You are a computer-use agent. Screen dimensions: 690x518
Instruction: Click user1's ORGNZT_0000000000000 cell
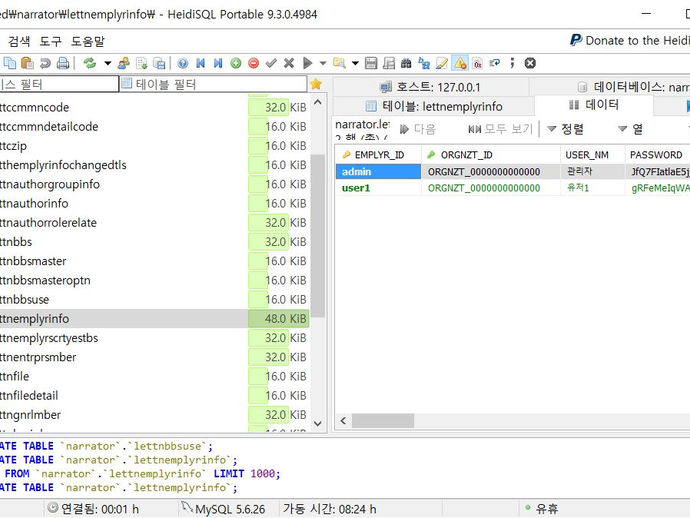coord(491,188)
